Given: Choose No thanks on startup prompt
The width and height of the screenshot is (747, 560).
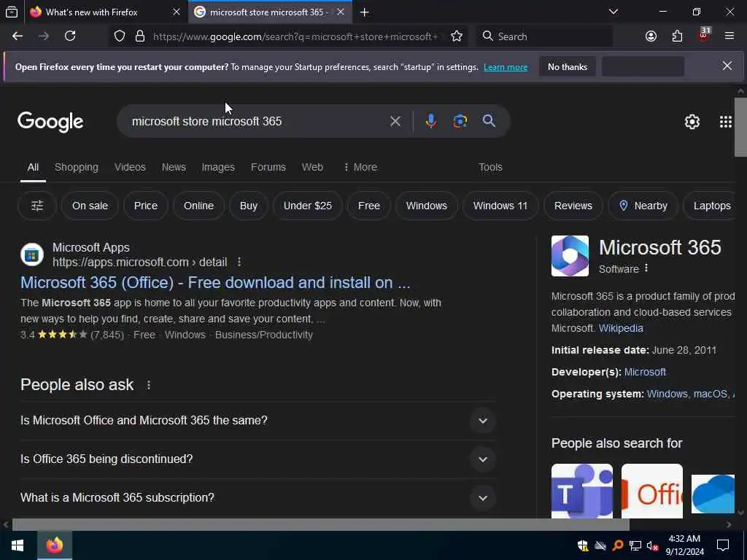Looking at the screenshot, I should tap(568, 67).
